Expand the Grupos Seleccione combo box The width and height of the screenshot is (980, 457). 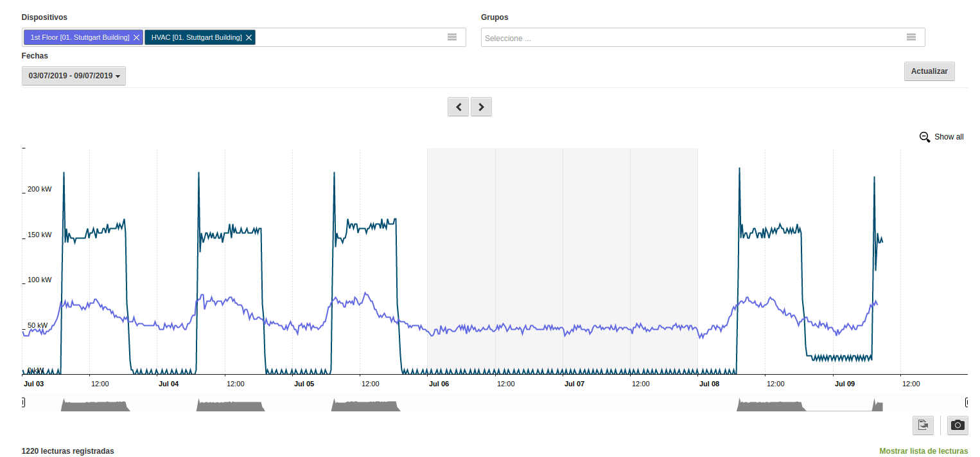pos(703,37)
